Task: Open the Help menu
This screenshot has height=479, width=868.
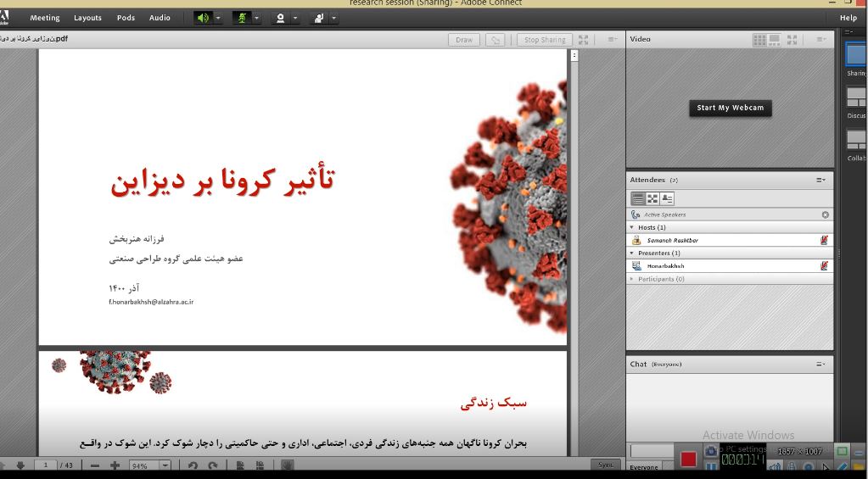Action: click(848, 18)
